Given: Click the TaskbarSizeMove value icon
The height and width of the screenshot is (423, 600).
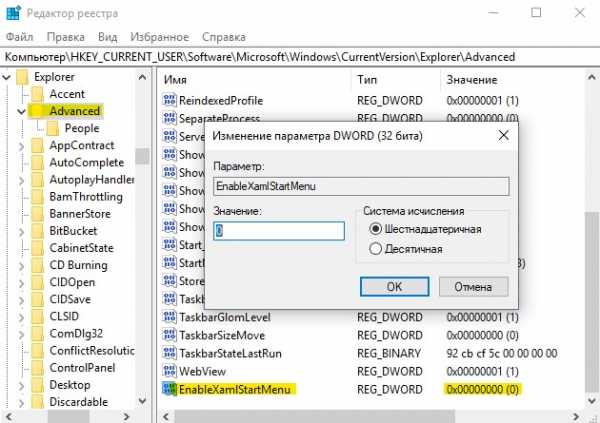Looking at the screenshot, I should click(169, 335).
